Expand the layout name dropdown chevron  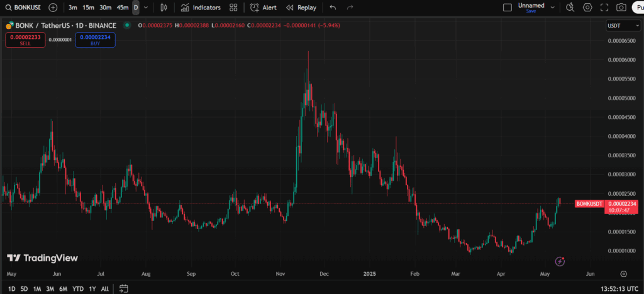552,8
